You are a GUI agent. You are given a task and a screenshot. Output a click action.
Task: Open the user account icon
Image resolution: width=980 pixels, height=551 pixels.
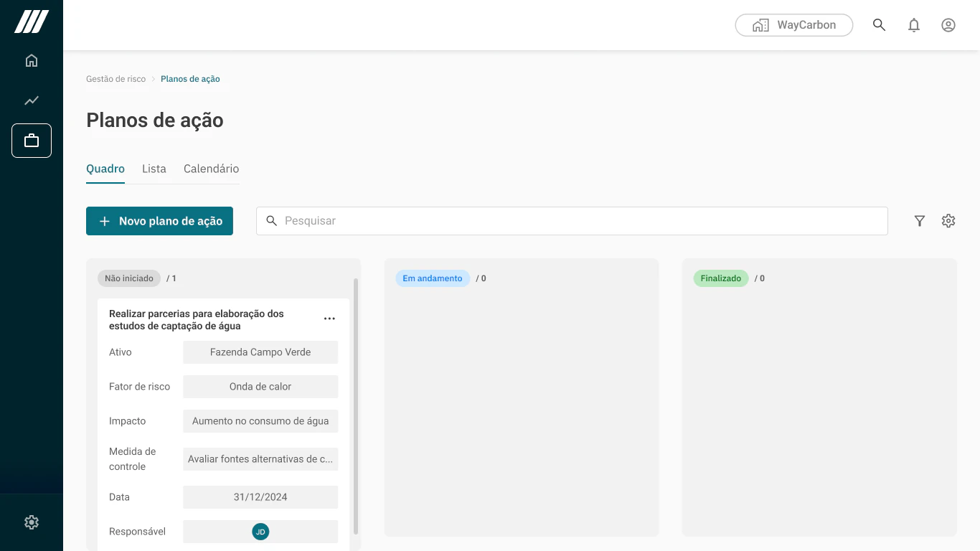tap(948, 24)
